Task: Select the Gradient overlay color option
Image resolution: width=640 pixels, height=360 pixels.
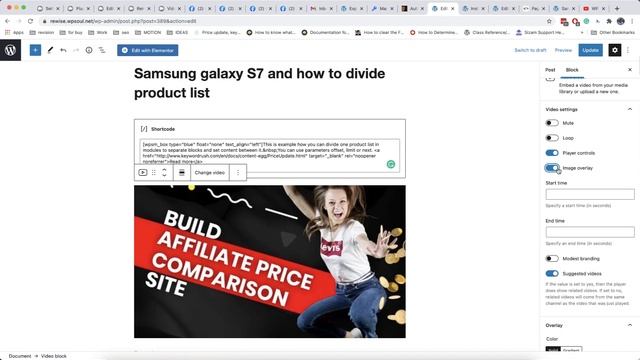Action: (x=571, y=350)
